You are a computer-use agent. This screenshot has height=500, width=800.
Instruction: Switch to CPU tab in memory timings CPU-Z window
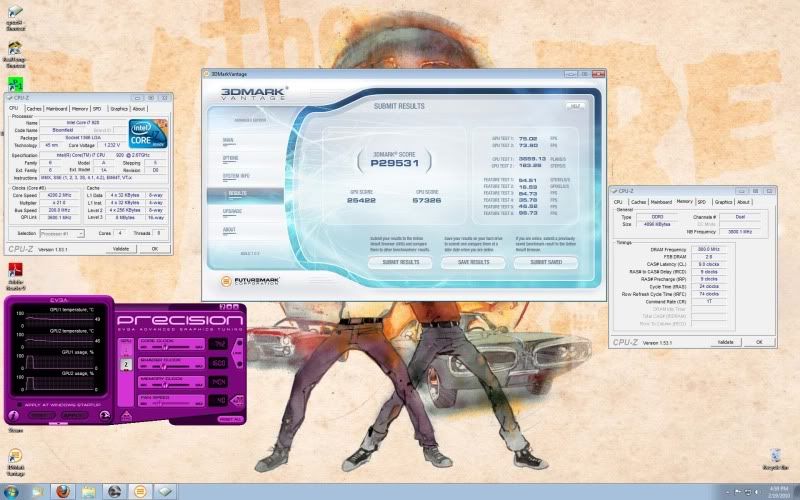pyautogui.click(x=618, y=202)
